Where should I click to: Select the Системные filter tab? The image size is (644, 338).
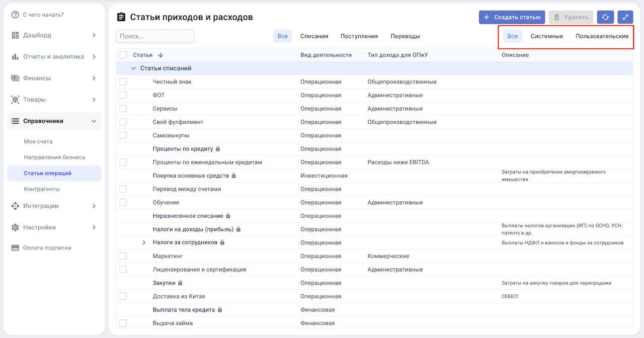[546, 36]
